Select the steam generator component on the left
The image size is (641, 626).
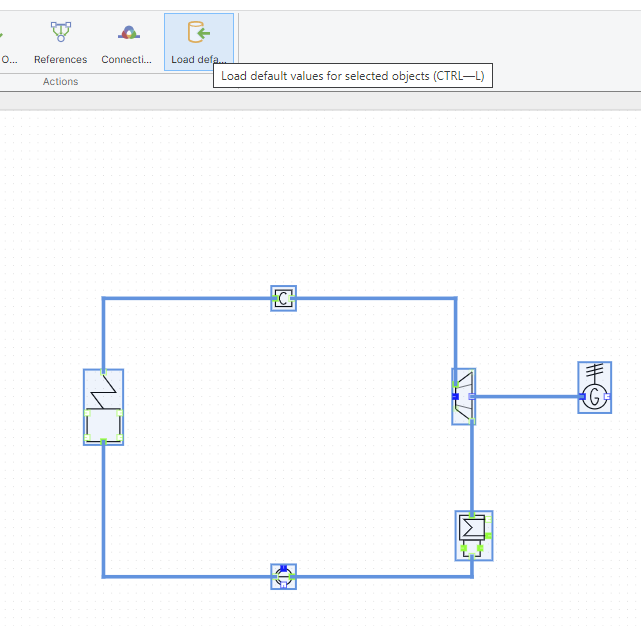(103, 407)
